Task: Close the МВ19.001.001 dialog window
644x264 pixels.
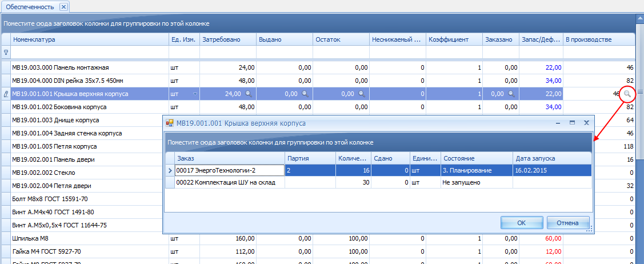Action: coord(586,123)
